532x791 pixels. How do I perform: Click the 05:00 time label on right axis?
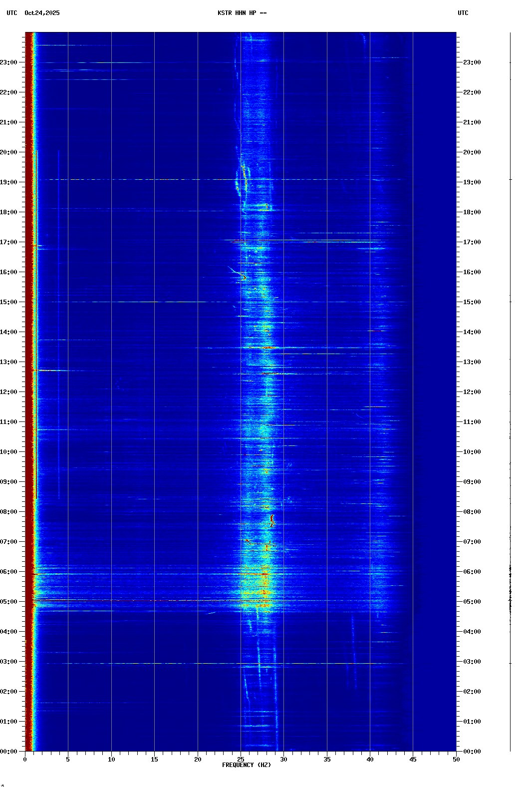click(472, 602)
